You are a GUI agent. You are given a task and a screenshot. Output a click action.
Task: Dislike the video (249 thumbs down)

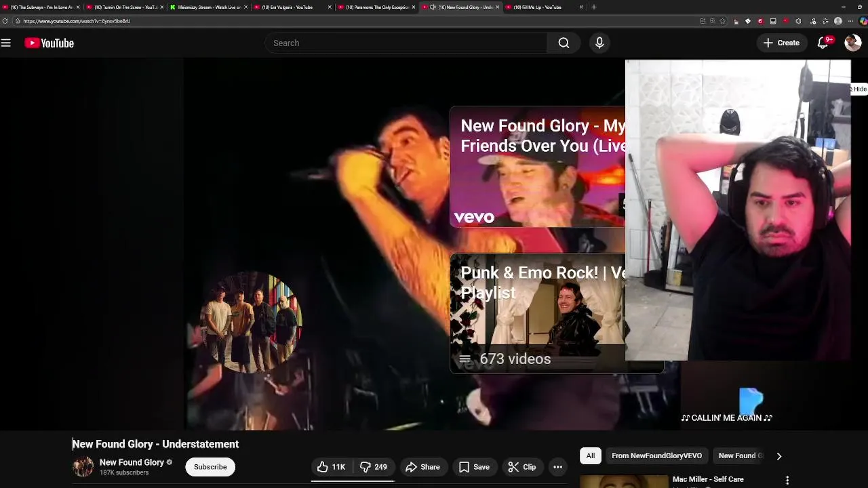pyautogui.click(x=374, y=467)
